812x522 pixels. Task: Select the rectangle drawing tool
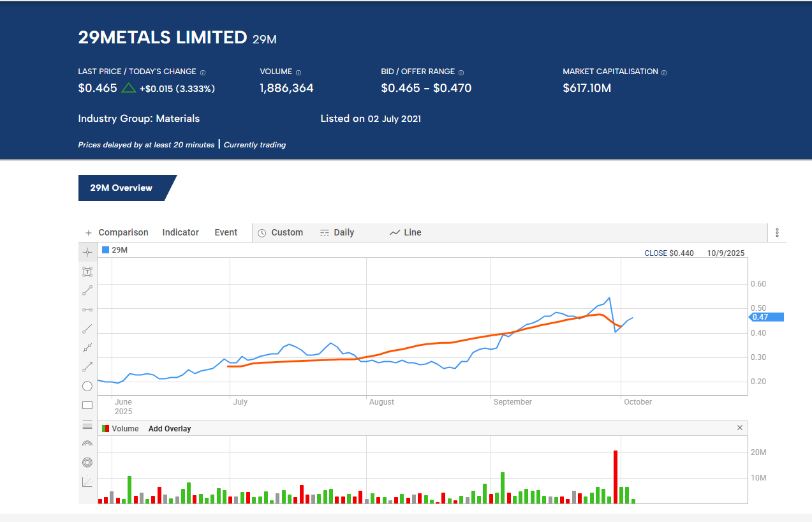(x=87, y=405)
